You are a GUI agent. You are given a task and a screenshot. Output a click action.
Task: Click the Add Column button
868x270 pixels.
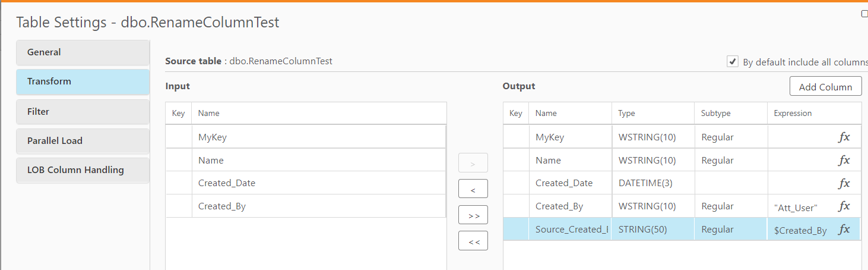[825, 87]
